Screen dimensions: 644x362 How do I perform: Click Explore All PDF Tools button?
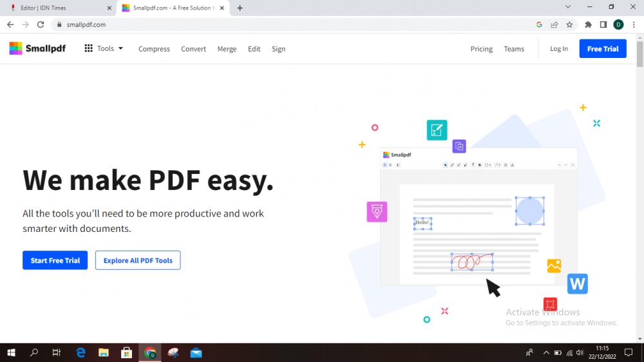(138, 260)
